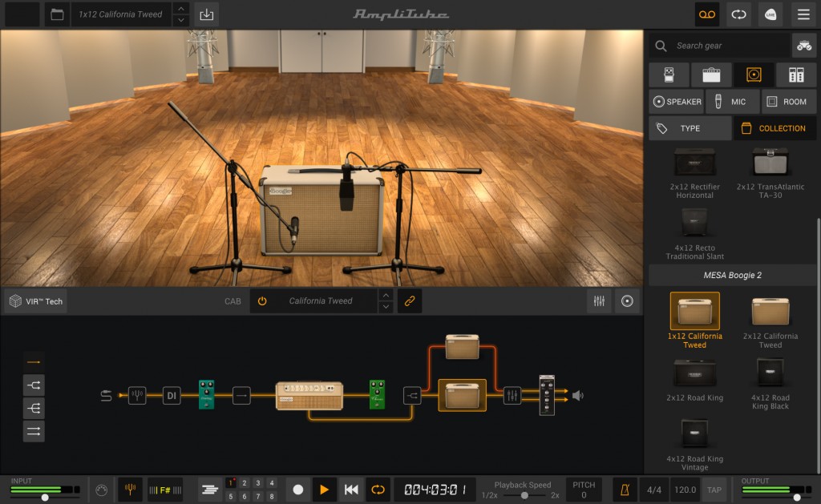
Task: Open the bottom bar tuner icon
Action: tap(131, 490)
